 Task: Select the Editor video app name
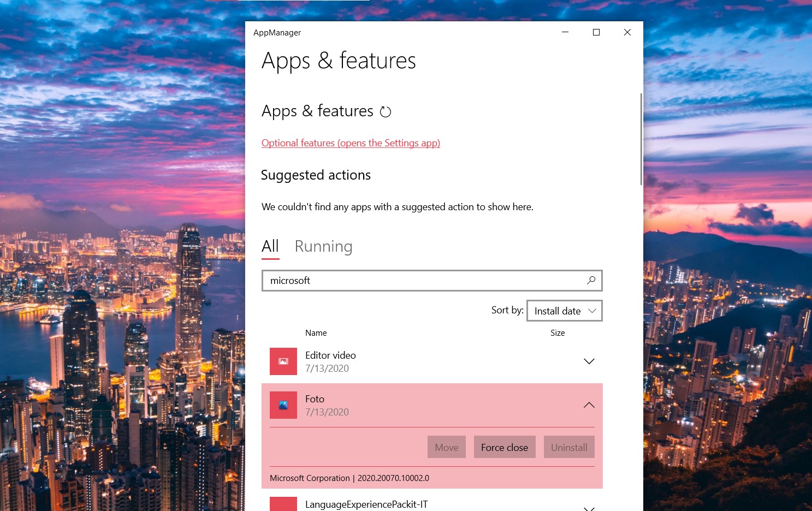pos(330,355)
